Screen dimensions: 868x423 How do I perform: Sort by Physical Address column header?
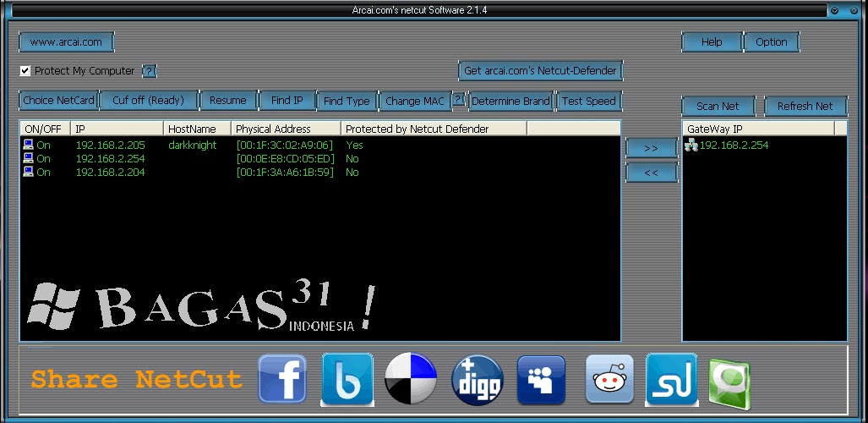coord(286,129)
